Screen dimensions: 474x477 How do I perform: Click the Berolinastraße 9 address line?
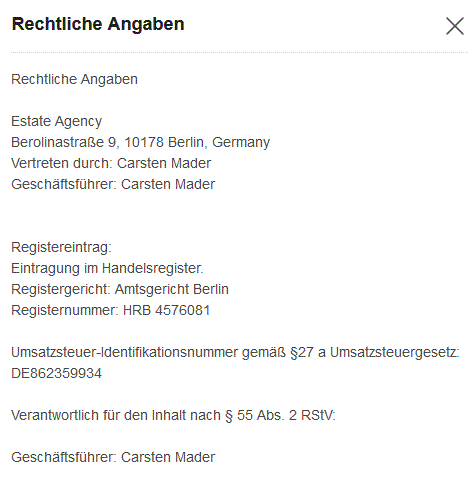click(140, 142)
